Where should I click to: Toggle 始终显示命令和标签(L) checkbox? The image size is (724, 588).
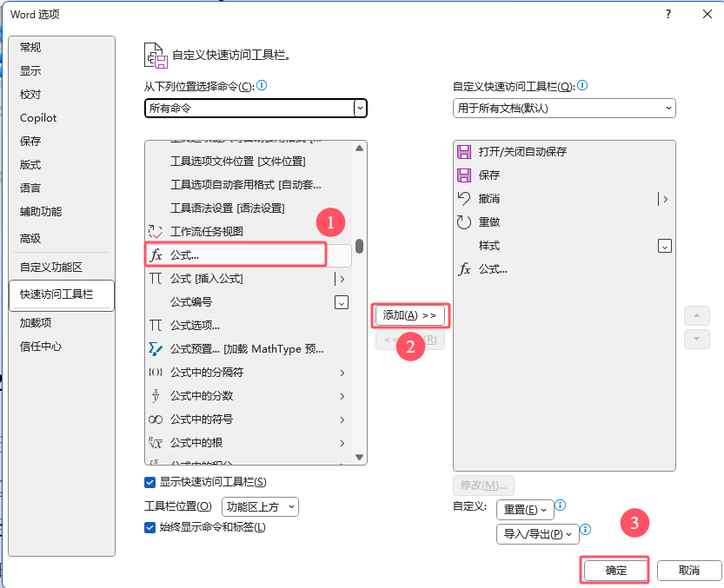point(149,527)
